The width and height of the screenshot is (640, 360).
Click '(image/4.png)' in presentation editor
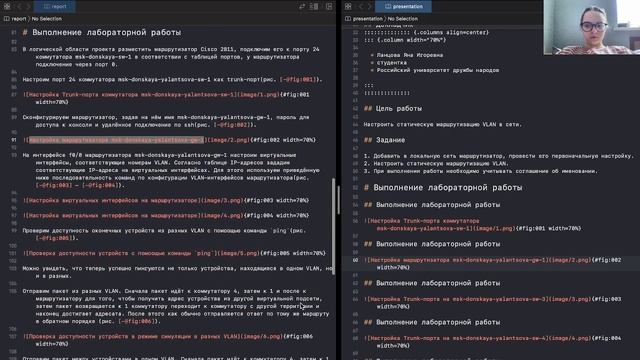(570, 338)
